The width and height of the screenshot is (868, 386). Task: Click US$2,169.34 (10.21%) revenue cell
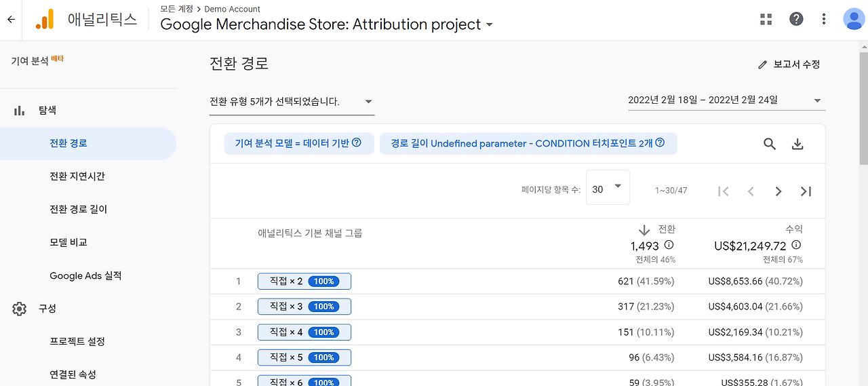(x=755, y=332)
